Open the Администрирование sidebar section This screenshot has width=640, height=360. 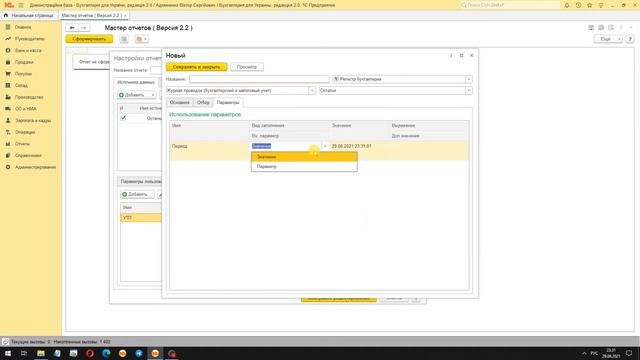[x=36, y=167]
